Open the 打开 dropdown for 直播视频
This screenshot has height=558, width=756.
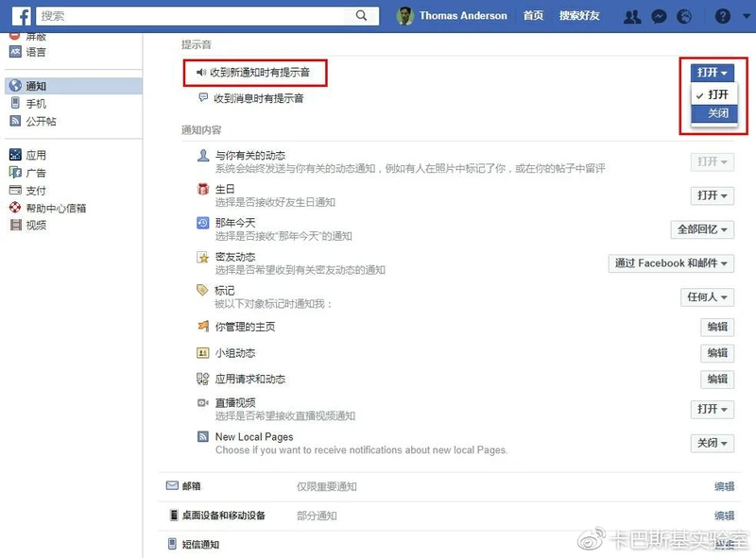713,409
